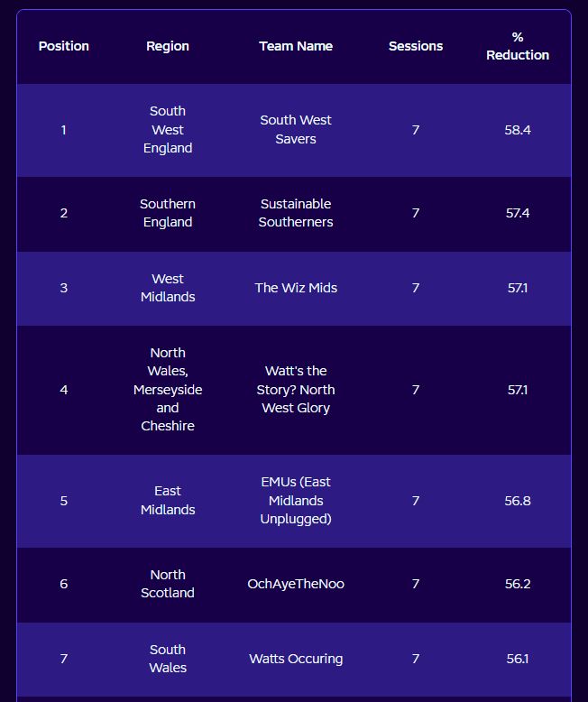Image resolution: width=588 pixels, height=702 pixels.
Task: Click the Region column header
Action: pyautogui.click(x=168, y=46)
